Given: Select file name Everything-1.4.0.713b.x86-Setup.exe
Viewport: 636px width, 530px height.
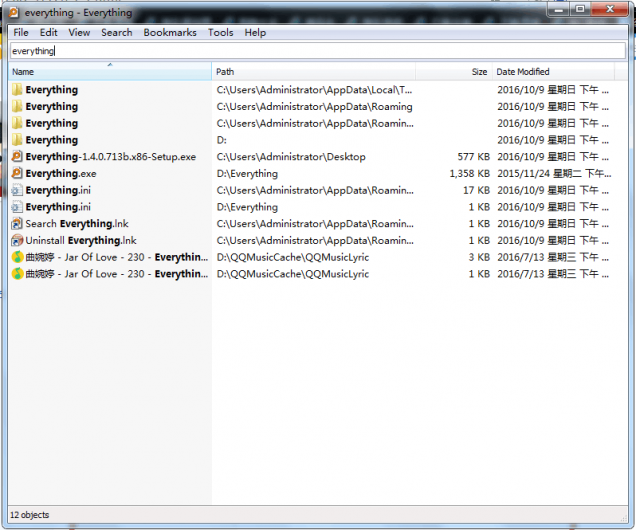Looking at the screenshot, I should pyautogui.click(x=111, y=157).
